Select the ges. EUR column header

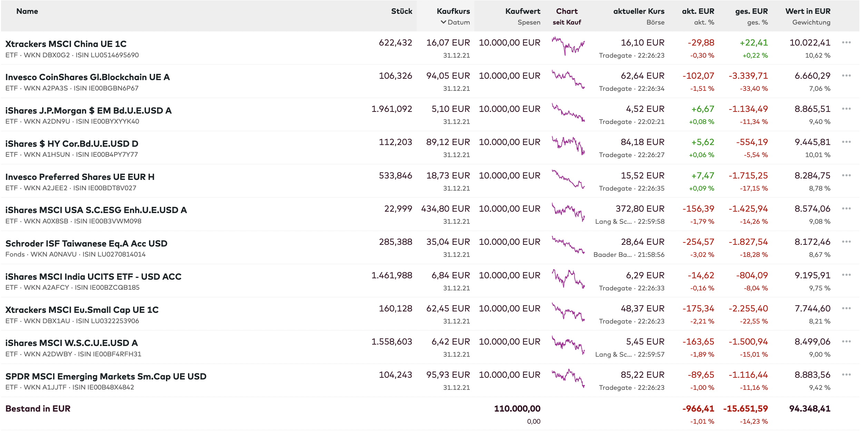coord(751,11)
